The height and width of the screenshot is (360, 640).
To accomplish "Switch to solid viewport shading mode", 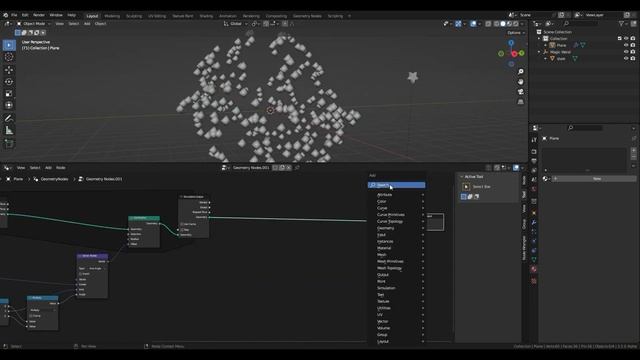I will pos(503,24).
